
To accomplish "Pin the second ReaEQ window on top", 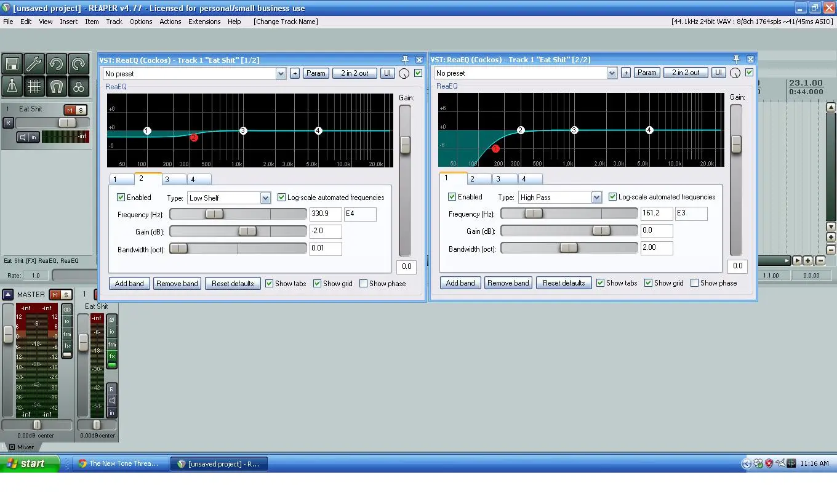I will pos(736,59).
